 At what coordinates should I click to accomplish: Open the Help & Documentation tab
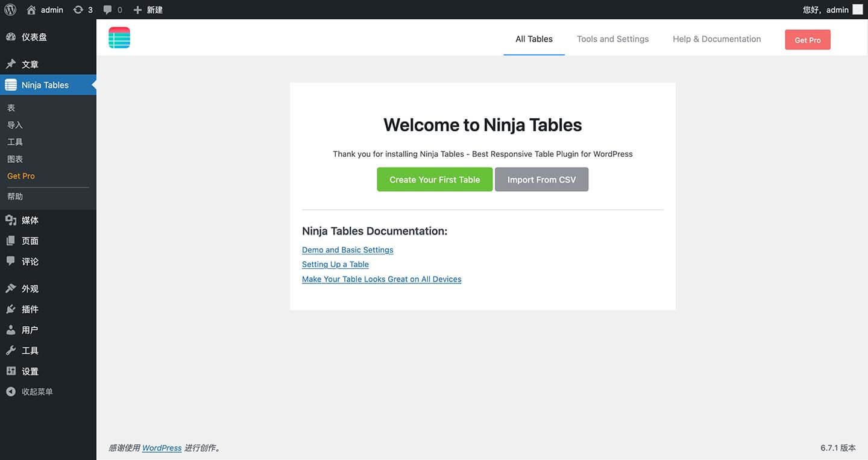coord(717,39)
